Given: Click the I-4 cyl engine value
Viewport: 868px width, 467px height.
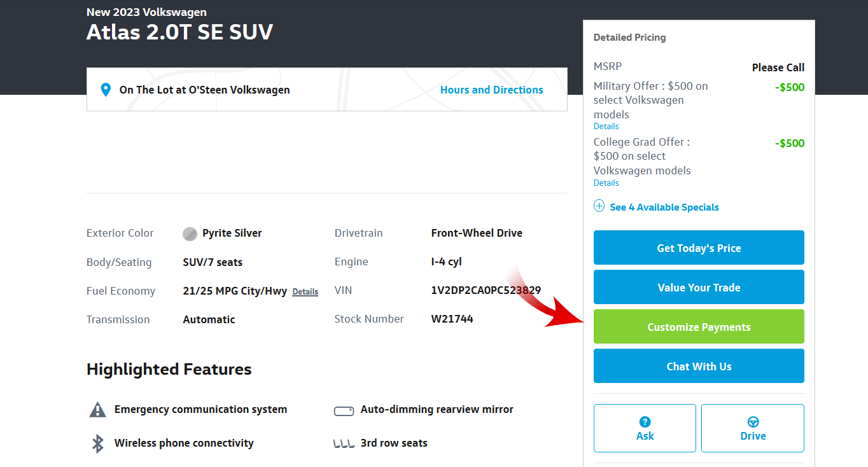Looking at the screenshot, I should point(446,261).
